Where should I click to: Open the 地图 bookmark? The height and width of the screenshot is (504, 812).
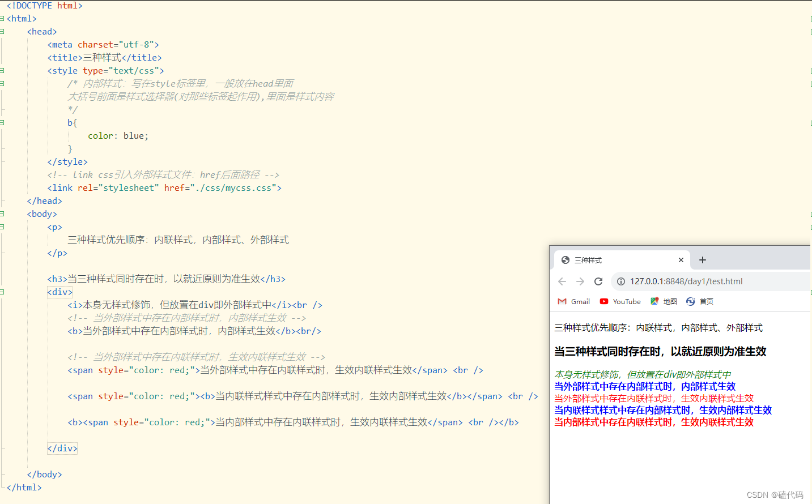tap(664, 302)
